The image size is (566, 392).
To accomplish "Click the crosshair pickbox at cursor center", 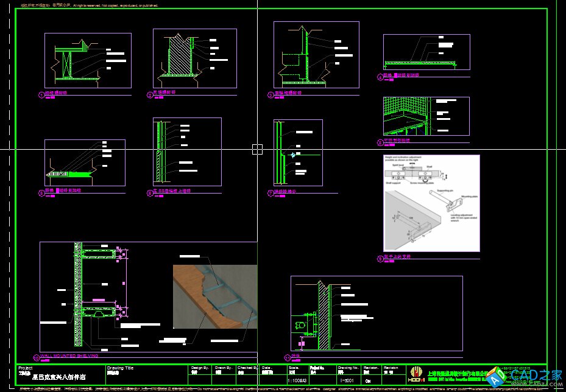I will click(x=257, y=149).
